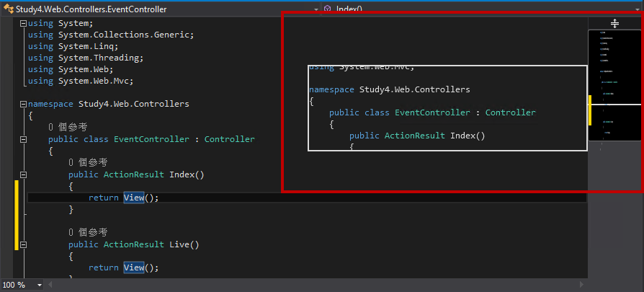644x292 pixels.
Task: Collapse the using directives block
Action: 23,24
